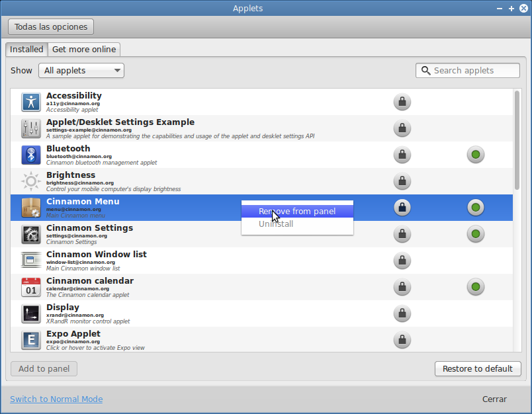Screen dimensions: 532x414
Task: Click the green active indicator for Cinnamon Menu
Action: [475, 208]
